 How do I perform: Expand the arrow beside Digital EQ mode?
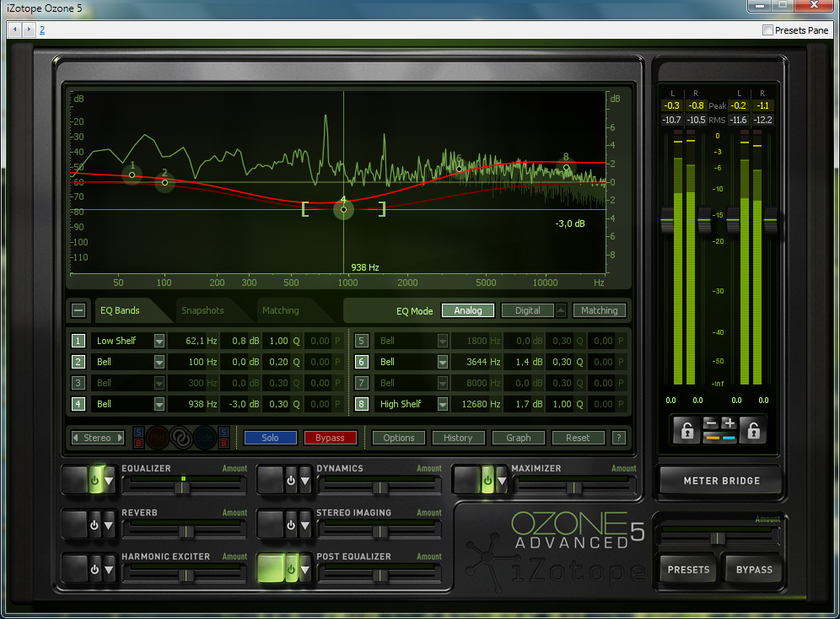click(560, 310)
